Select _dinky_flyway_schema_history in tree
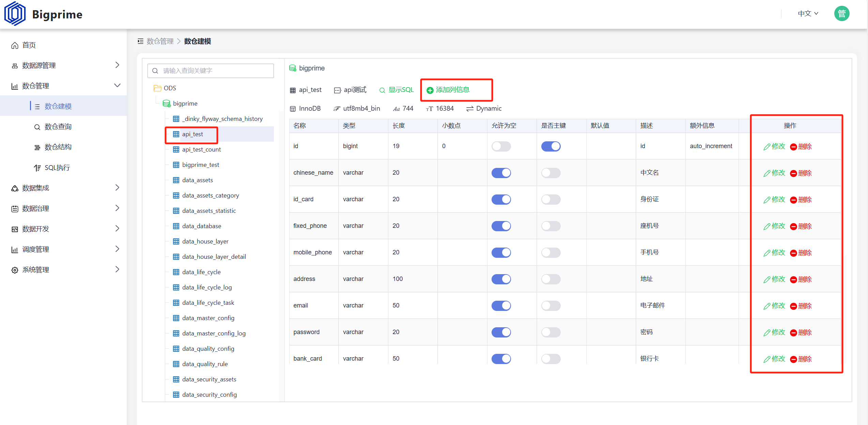Viewport: 868px width, 425px height. point(222,119)
